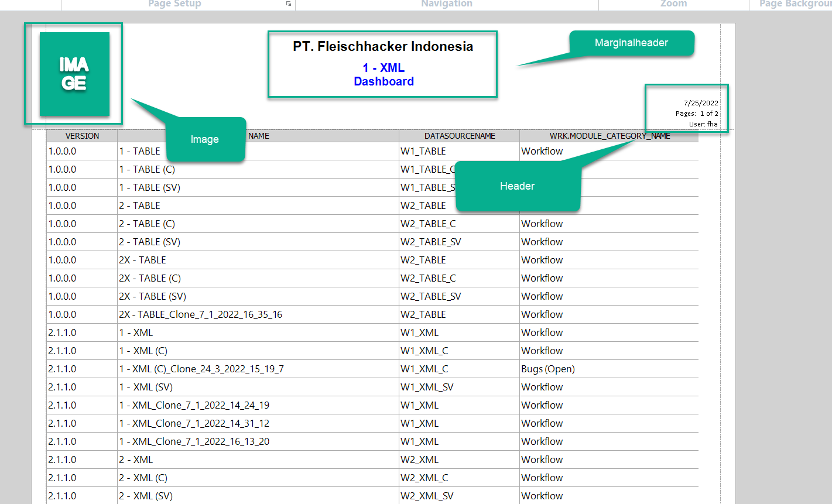832x504 pixels.
Task: Click the teal IMAGE placeholder icon
Action: click(x=73, y=74)
